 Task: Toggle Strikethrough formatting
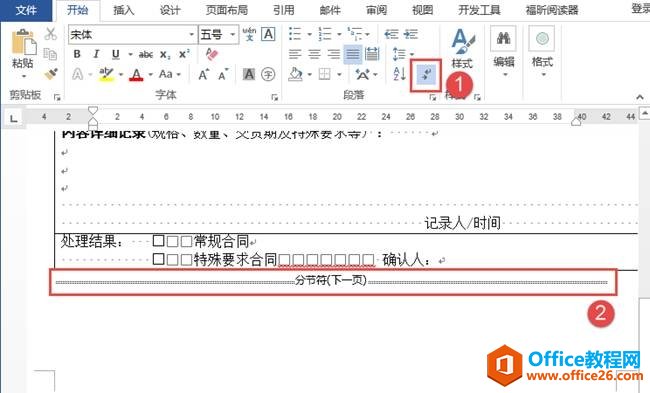point(146,54)
